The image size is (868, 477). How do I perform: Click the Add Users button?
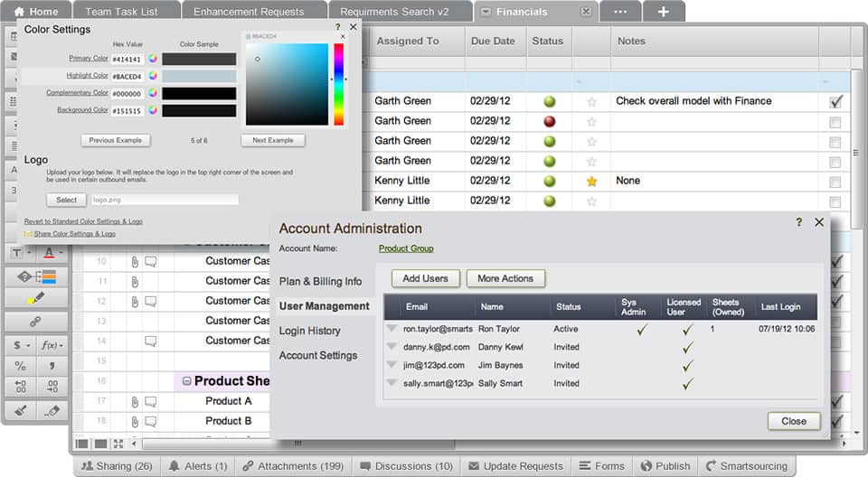(x=426, y=278)
